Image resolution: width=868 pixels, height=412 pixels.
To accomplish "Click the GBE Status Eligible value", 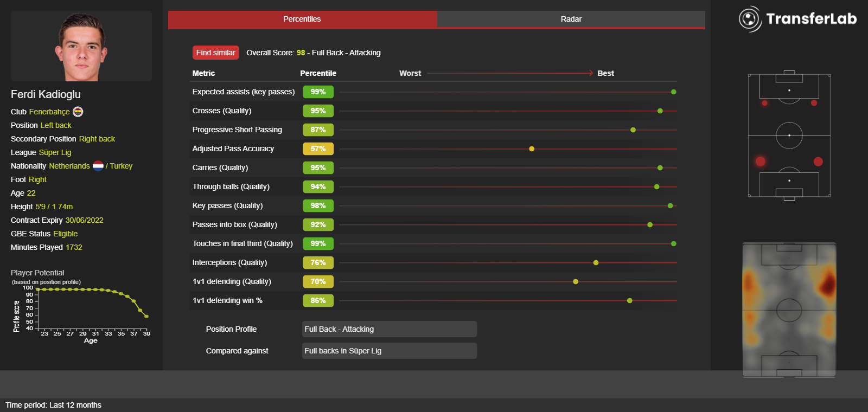I will click(x=65, y=234).
